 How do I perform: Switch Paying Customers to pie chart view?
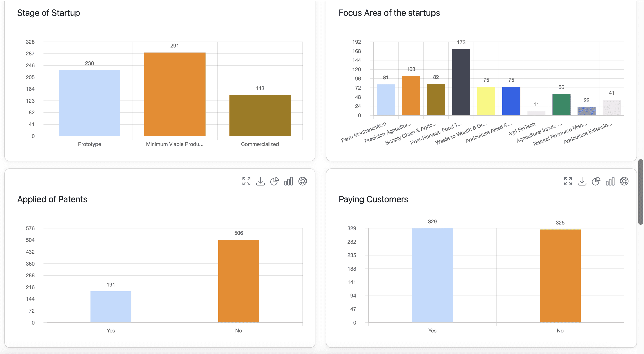[596, 181]
